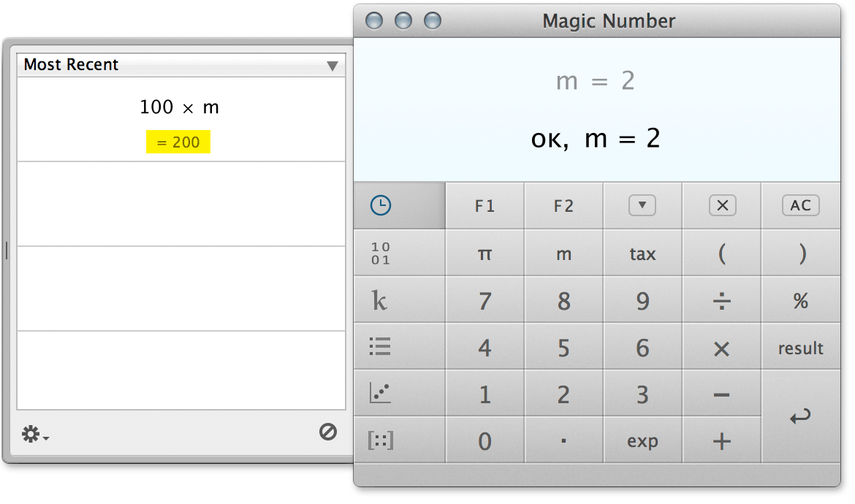
Task: Open the binary number format button
Action: (400, 253)
